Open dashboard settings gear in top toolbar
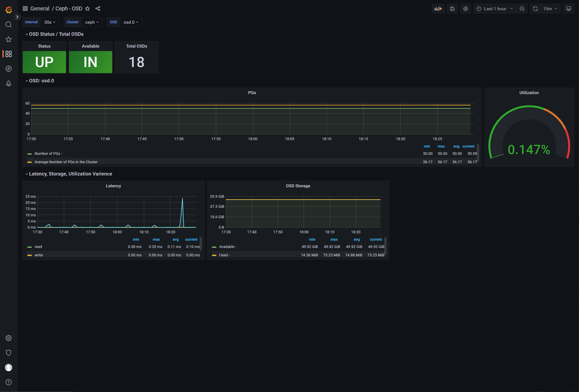Screen dimensions: 579x392 tap(465, 9)
